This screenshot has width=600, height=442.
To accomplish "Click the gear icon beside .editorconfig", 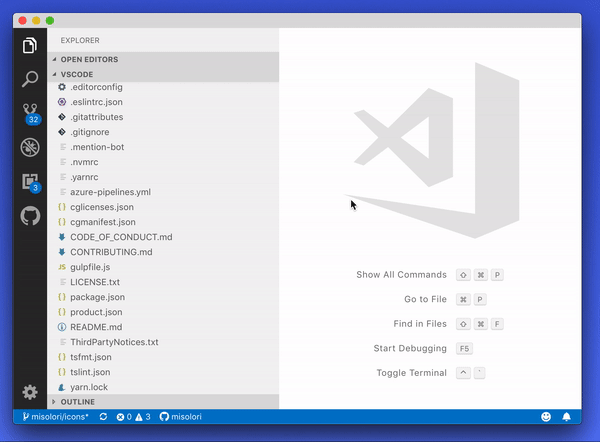I will tap(62, 87).
